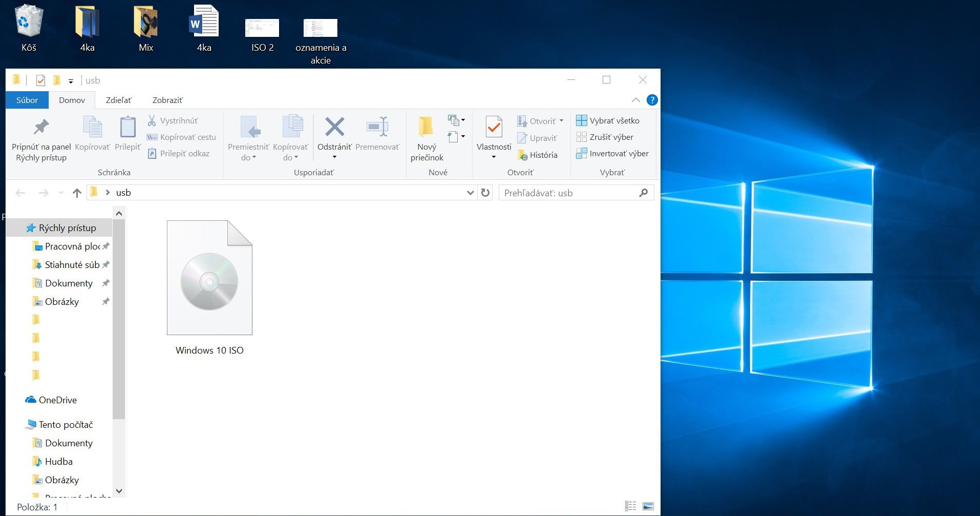Open Hudba under Tento počítač
Image resolution: width=980 pixels, height=516 pixels.
pos(52,462)
